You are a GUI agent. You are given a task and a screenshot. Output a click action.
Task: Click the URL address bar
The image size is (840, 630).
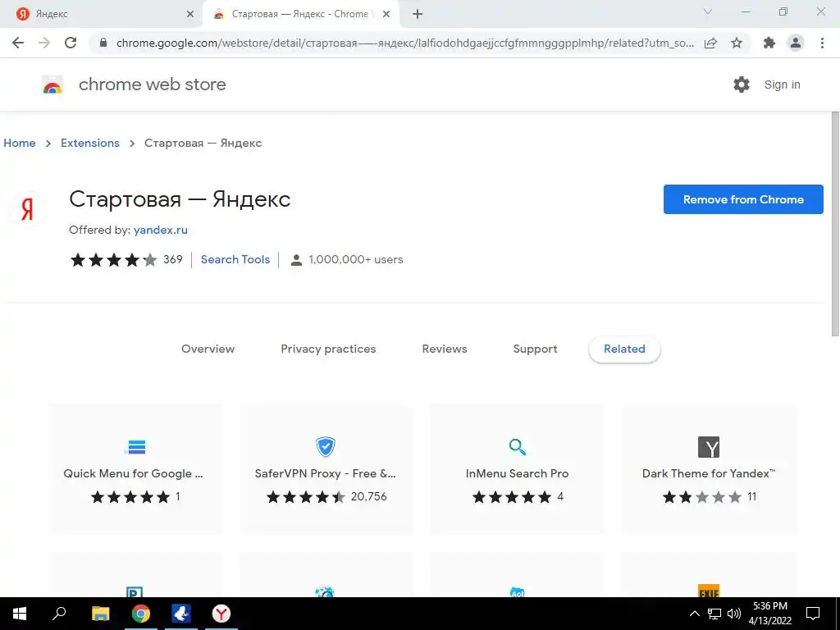pos(404,43)
